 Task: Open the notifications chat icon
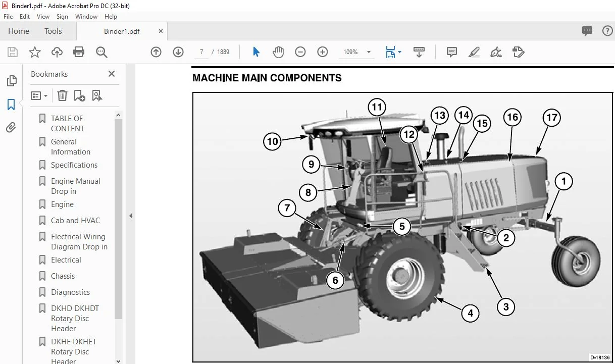coord(587,31)
